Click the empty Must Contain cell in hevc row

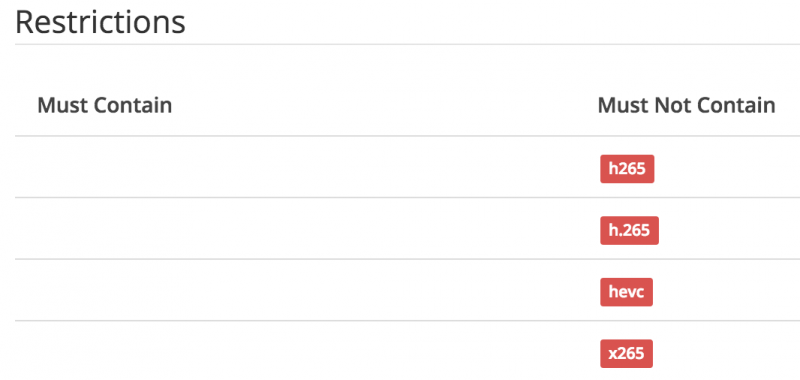point(298,290)
